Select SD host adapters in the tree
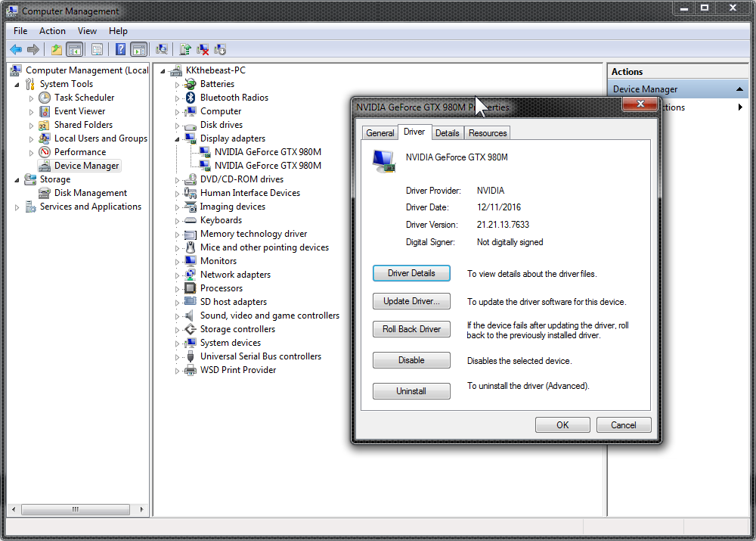This screenshot has height=541, width=756. coord(234,302)
